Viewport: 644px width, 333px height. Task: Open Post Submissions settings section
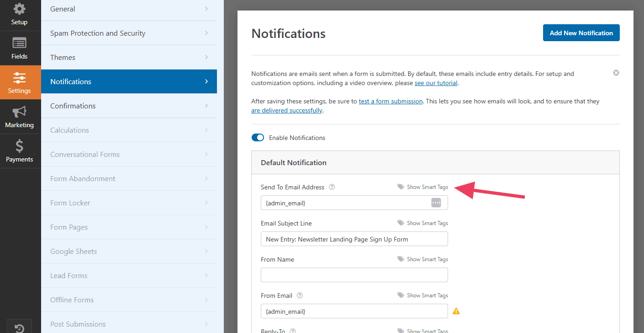point(129,323)
